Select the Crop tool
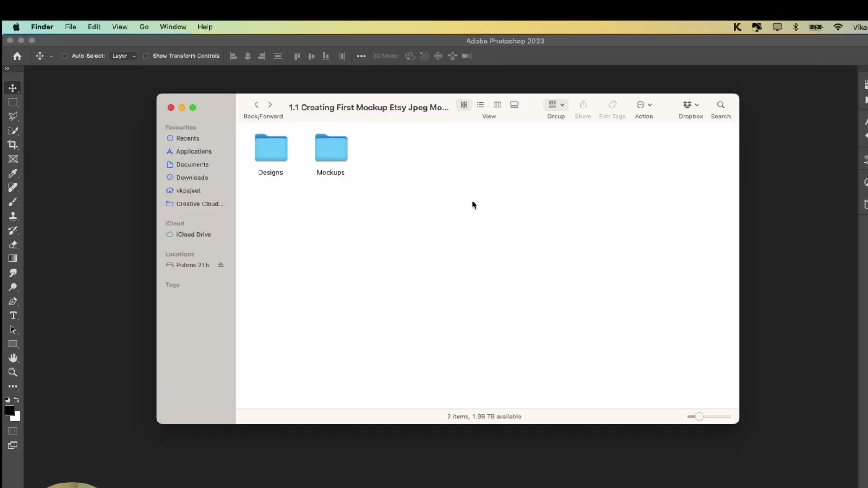The width and height of the screenshot is (868, 488). pos(13,145)
